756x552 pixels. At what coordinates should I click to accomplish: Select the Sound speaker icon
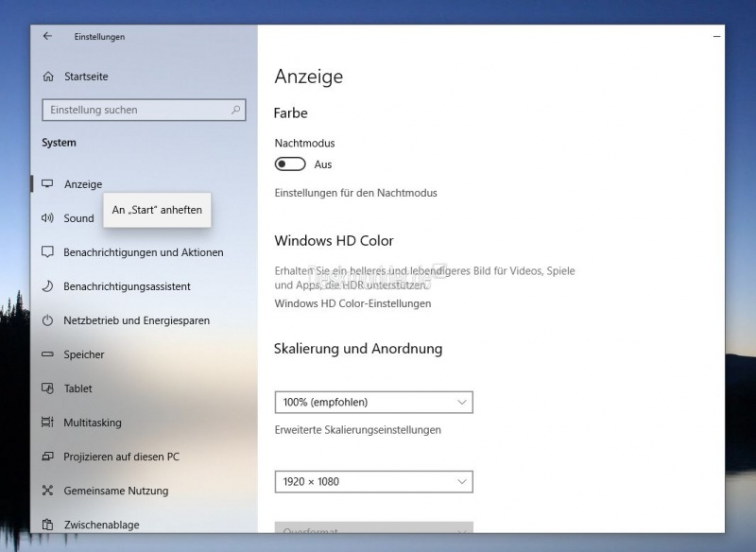pyautogui.click(x=47, y=218)
